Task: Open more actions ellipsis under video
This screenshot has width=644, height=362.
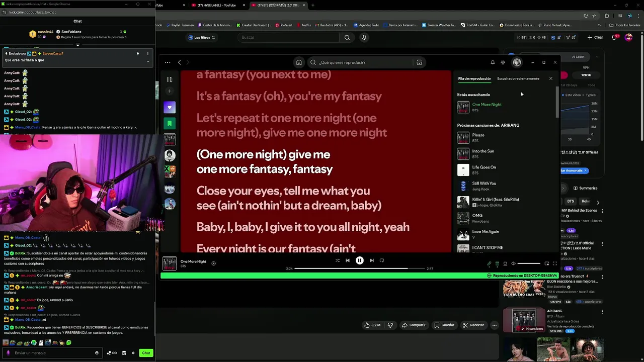Action: (x=495, y=325)
